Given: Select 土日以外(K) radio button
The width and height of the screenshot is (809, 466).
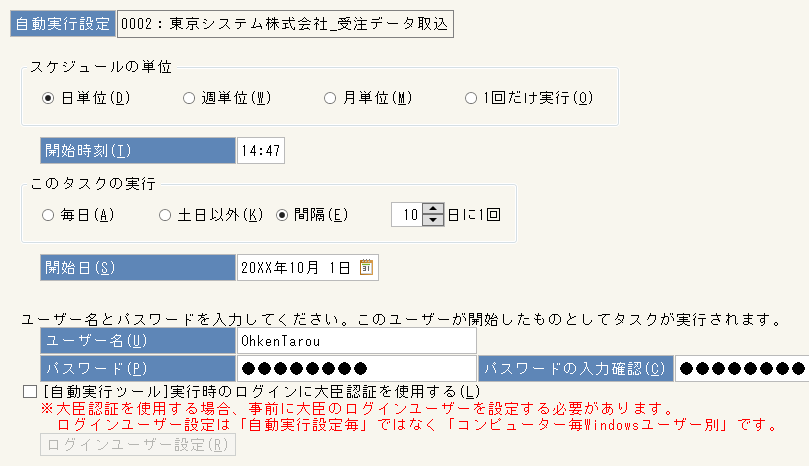Looking at the screenshot, I should (165, 215).
